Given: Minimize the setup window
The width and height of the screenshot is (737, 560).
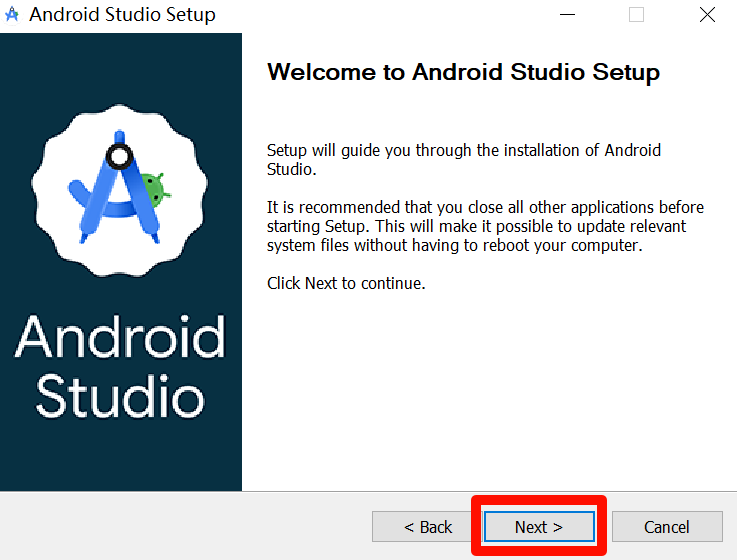Looking at the screenshot, I should tap(567, 15).
